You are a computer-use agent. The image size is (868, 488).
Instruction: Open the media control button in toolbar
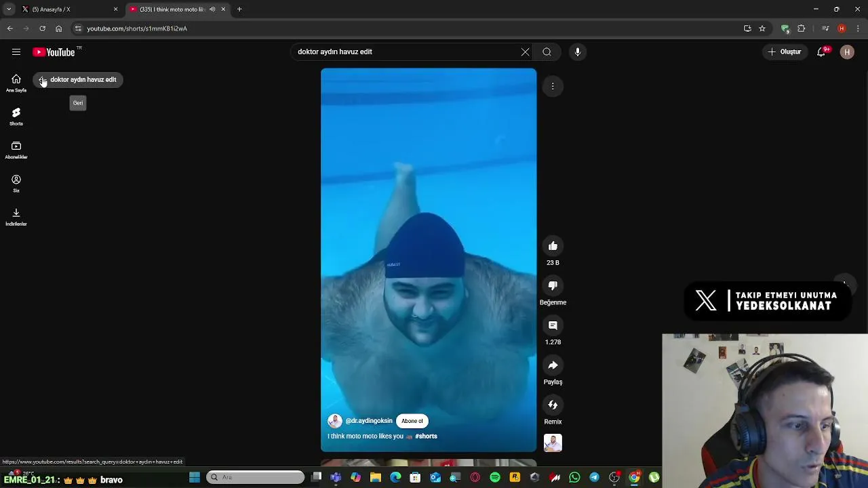pyautogui.click(x=825, y=28)
